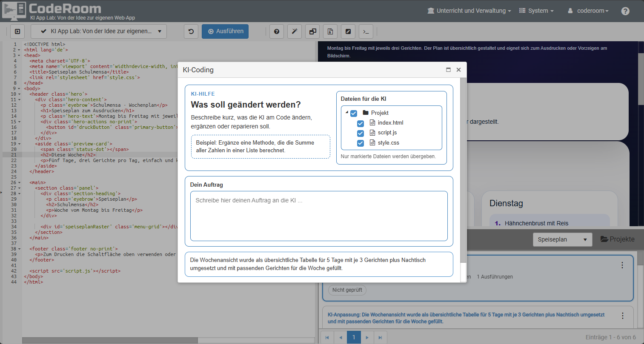Uncheck the style.css checkbox
Viewport: 644px width, 344px height.
tap(361, 143)
